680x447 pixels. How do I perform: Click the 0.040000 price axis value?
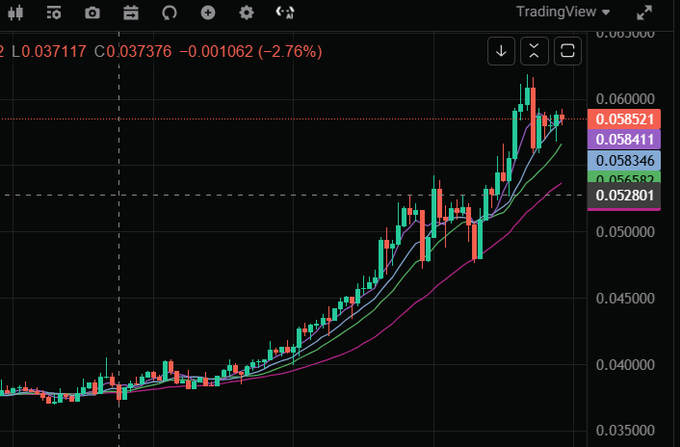click(625, 365)
